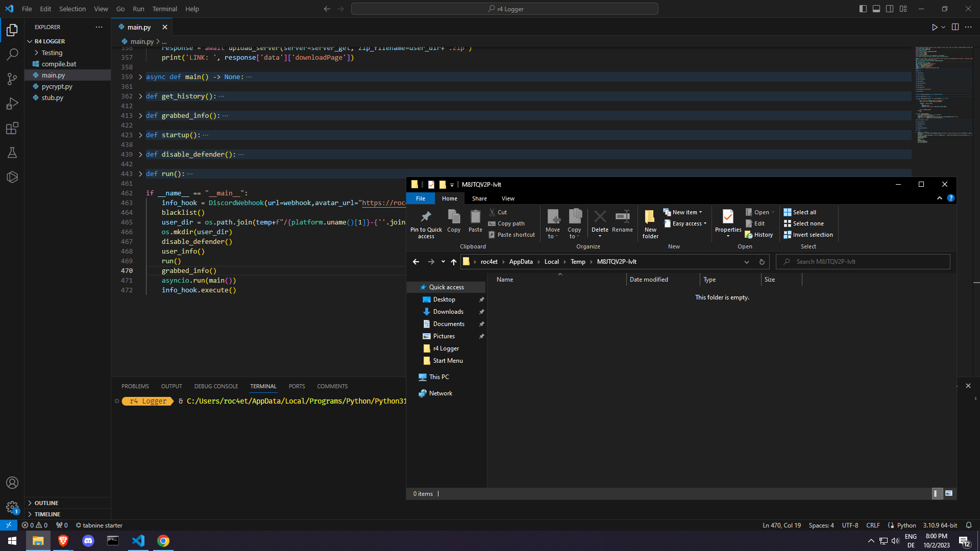Viewport: 980px width, 551px height.
Task: Refresh the current folder in File Explorer
Action: click(762, 262)
